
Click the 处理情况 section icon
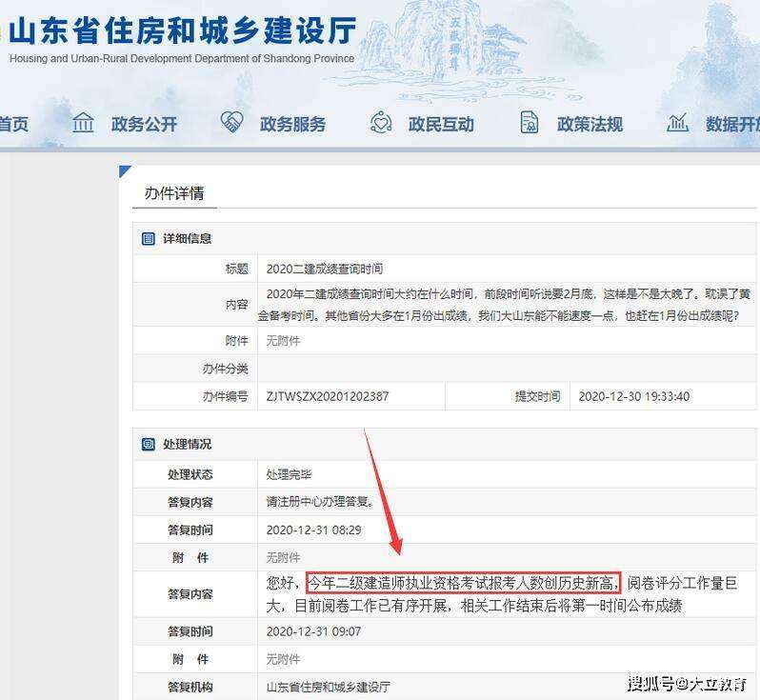149,444
